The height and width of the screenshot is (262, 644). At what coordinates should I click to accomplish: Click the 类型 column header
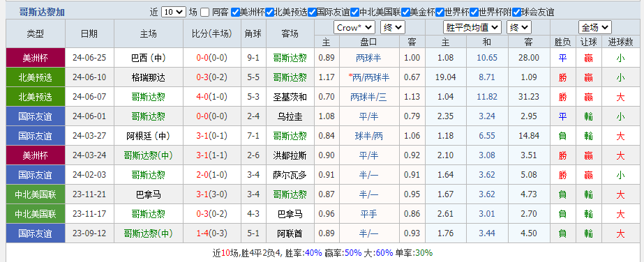36,33
